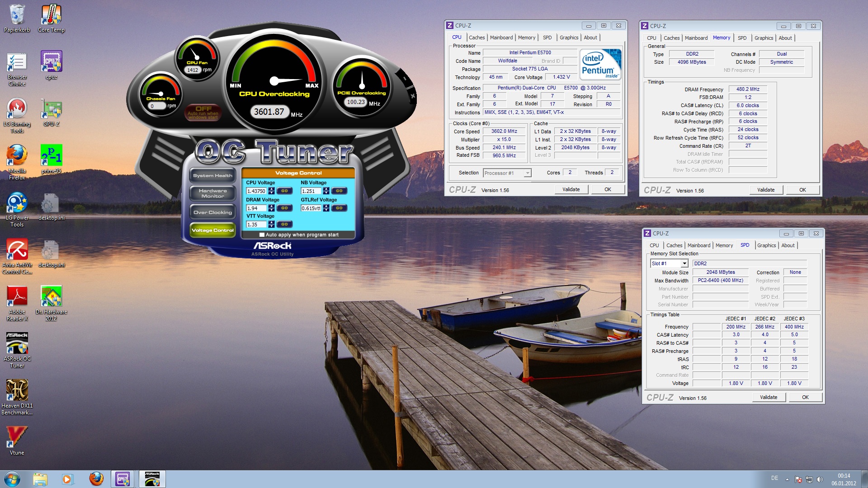Screen dimensions: 868x488
Task: Open the ASRock OC Tuner desktop icon
Action: coord(17,351)
